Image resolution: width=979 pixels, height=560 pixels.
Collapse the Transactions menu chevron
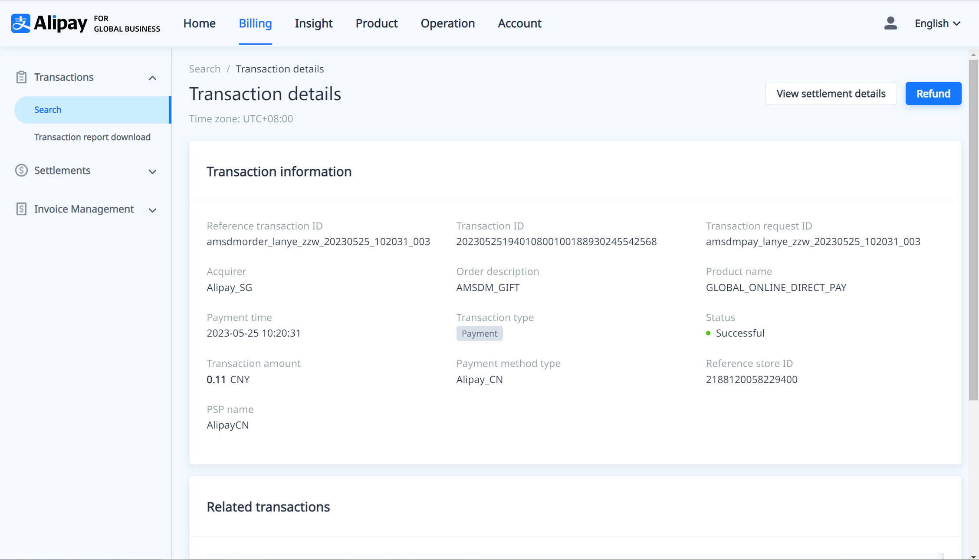152,78
